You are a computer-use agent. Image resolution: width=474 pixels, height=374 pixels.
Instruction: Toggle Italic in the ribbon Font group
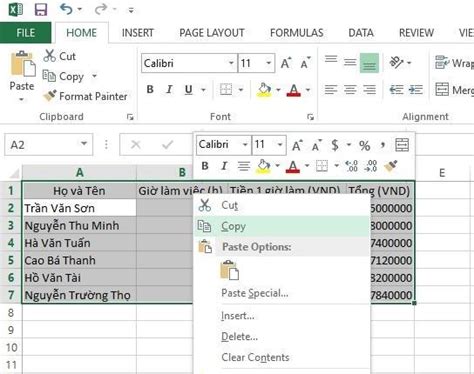pyautogui.click(x=169, y=89)
